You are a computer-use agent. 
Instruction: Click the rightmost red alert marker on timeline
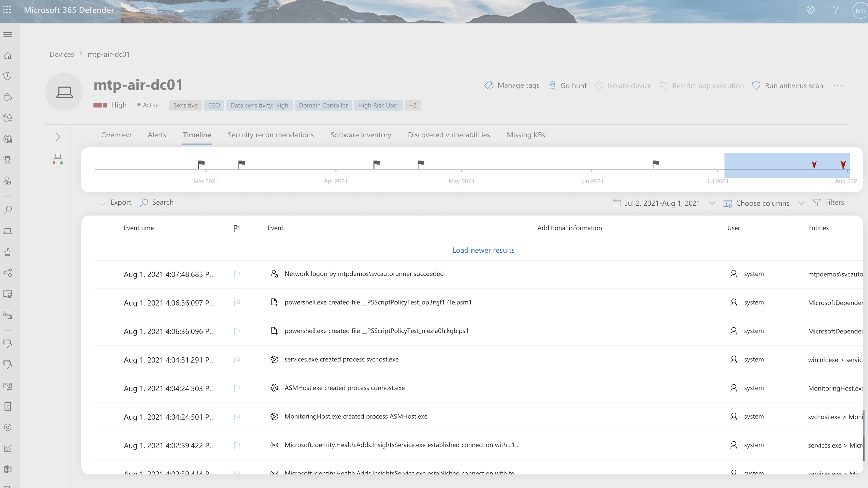(843, 165)
